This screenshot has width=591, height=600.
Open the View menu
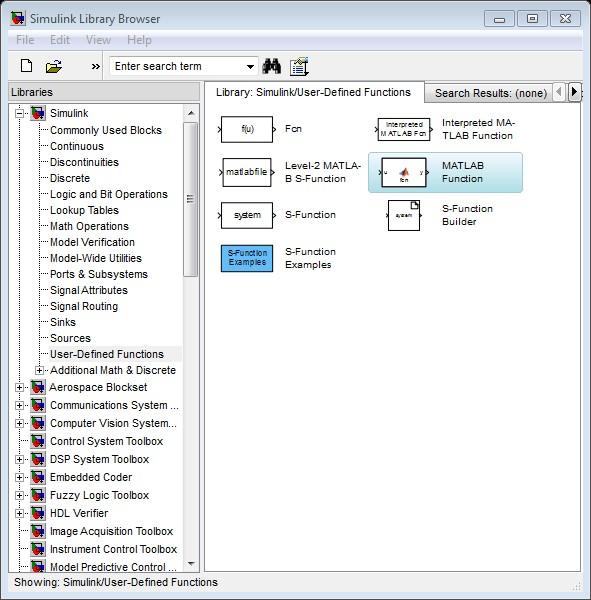[98, 40]
